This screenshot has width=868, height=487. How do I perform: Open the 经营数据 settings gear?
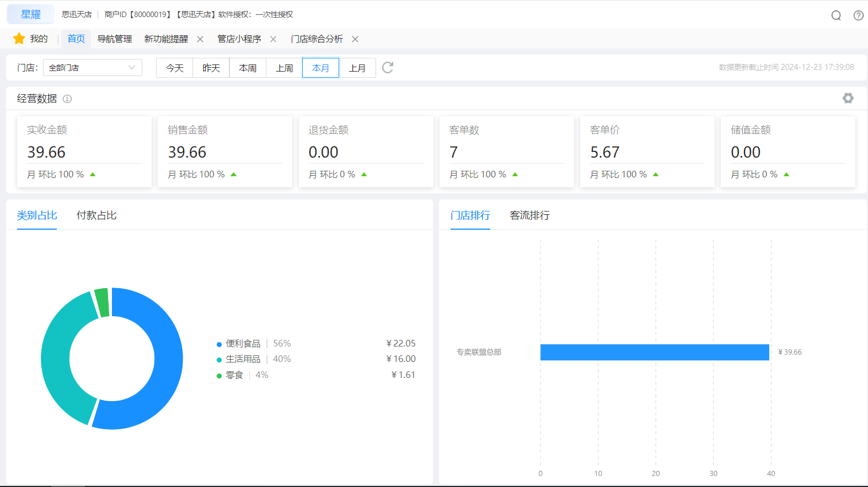[x=848, y=98]
